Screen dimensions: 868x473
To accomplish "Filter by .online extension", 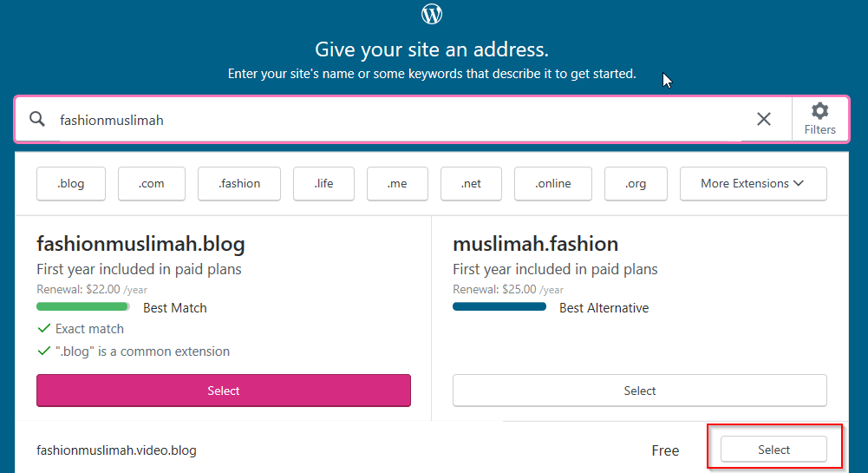I will coord(553,183).
